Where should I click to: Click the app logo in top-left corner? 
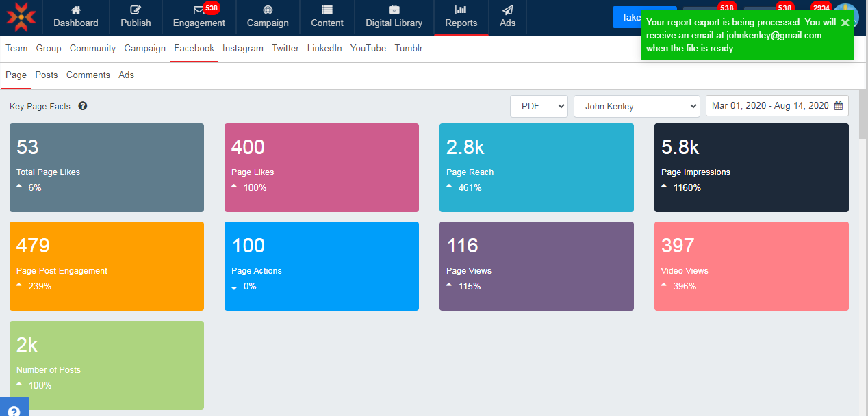[21, 17]
